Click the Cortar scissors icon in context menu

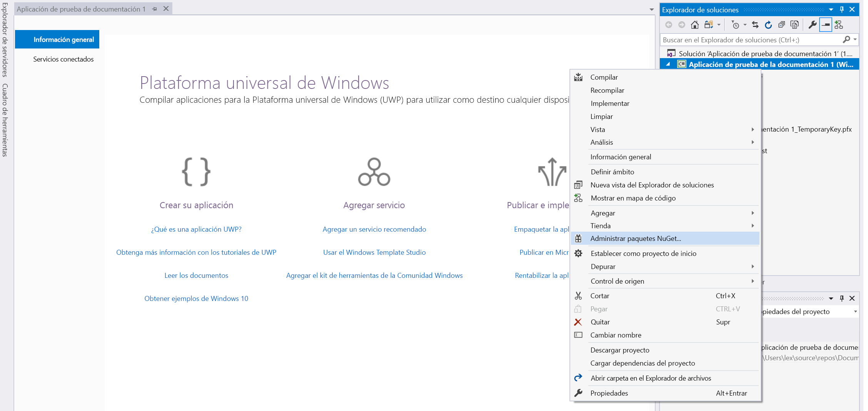(578, 296)
